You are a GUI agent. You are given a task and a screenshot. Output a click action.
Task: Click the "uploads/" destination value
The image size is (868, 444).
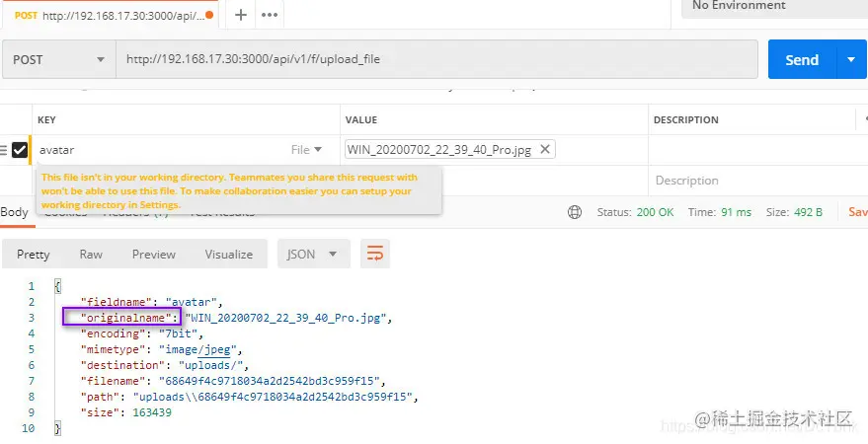tap(211, 365)
